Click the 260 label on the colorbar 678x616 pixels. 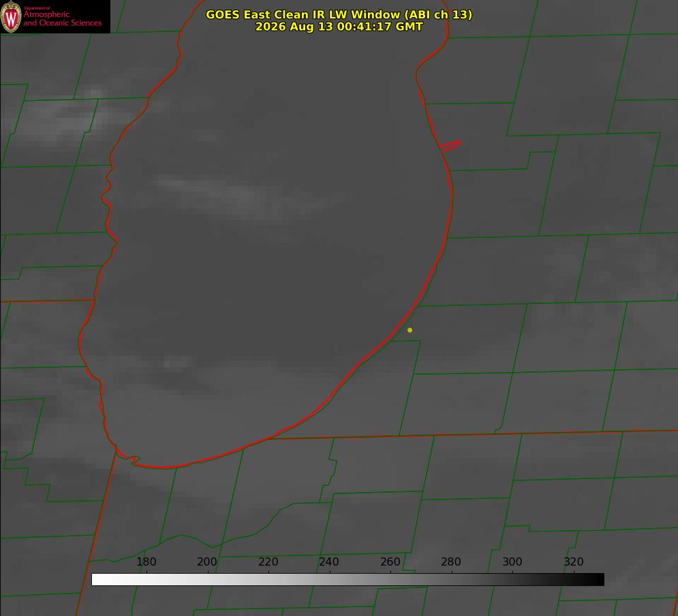(x=390, y=561)
